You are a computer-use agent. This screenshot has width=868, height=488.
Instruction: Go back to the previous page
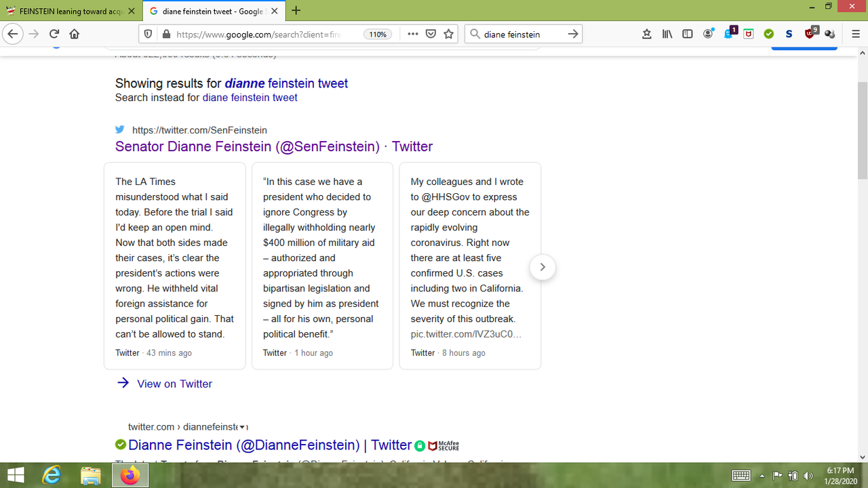tap(12, 34)
